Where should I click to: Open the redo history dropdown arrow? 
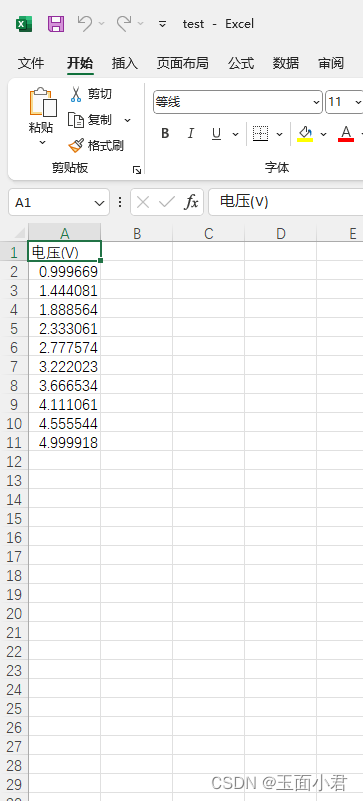(140, 23)
